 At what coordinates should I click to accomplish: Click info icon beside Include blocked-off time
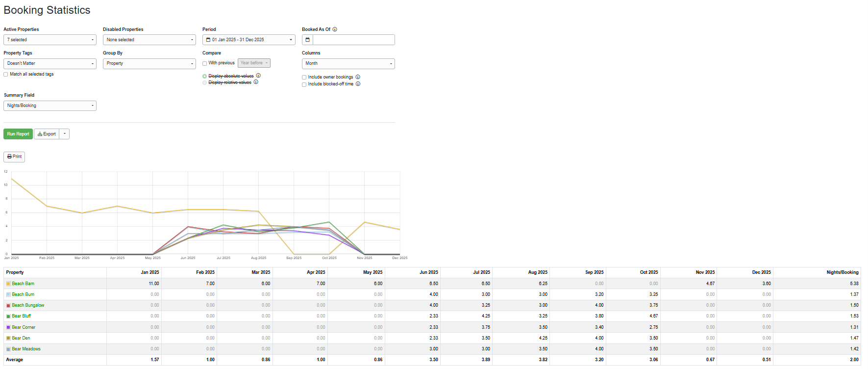point(358,84)
